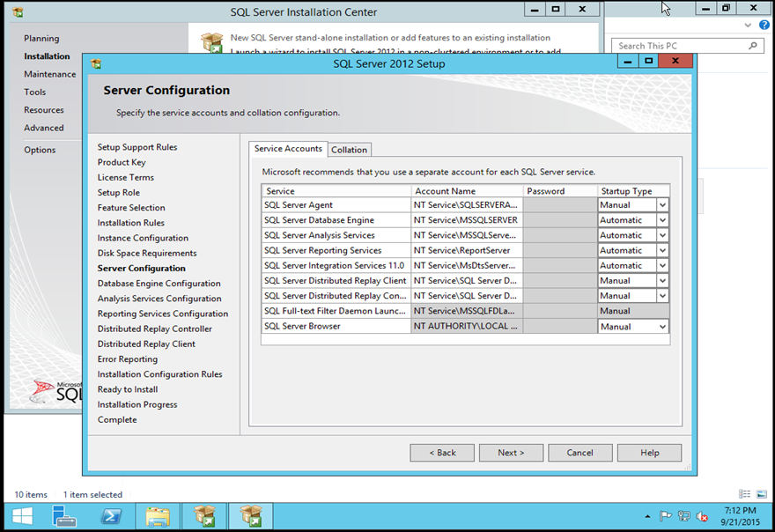
Task: Change Startup Type for SQL Server Database Engine
Action: coord(662,220)
